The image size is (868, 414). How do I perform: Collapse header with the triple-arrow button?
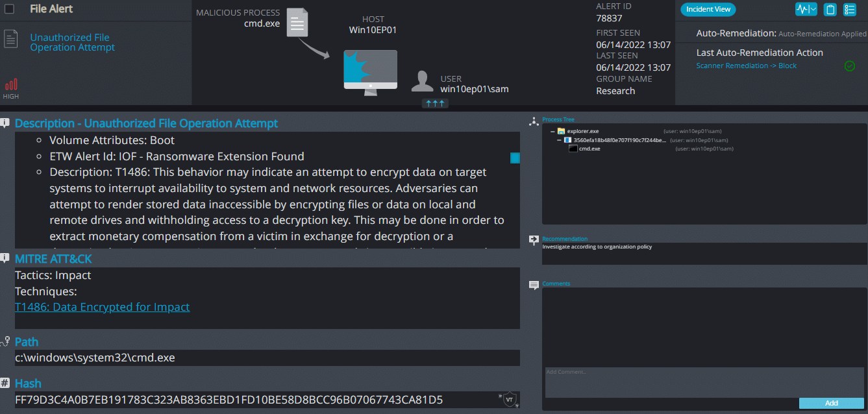pyautogui.click(x=435, y=103)
